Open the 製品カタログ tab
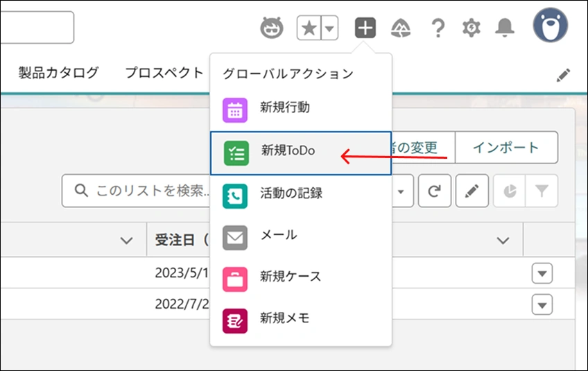588x371 pixels. [58, 73]
